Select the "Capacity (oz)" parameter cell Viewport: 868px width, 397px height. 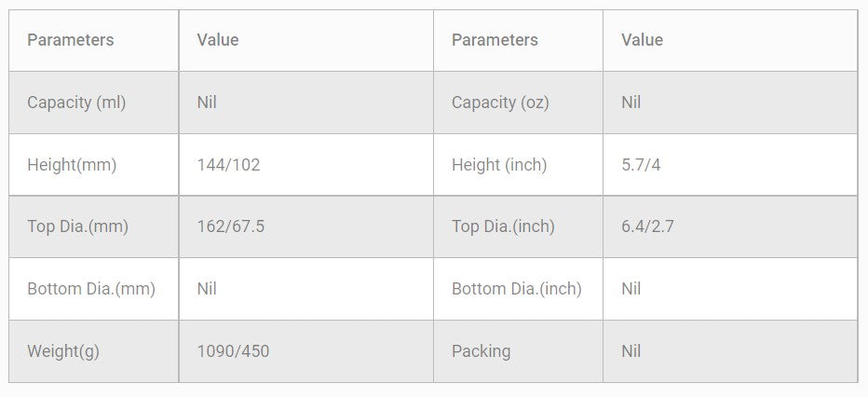[x=500, y=103]
